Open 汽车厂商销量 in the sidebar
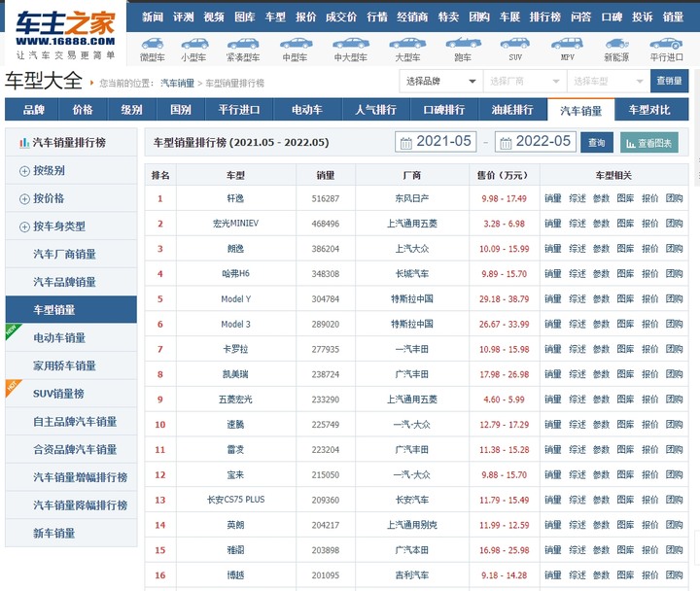 click(65, 254)
